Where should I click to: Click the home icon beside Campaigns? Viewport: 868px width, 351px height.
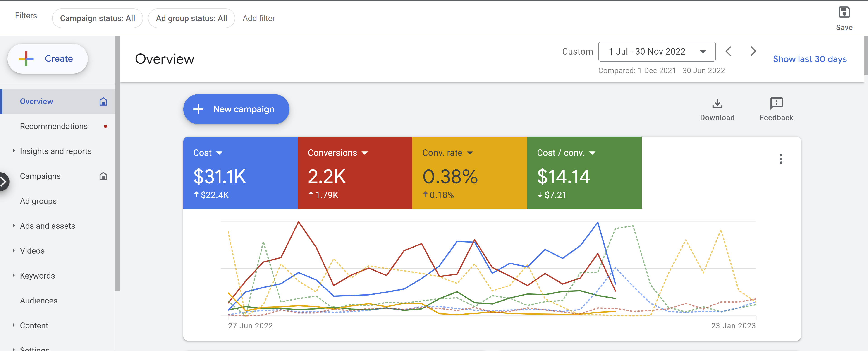pos(103,176)
